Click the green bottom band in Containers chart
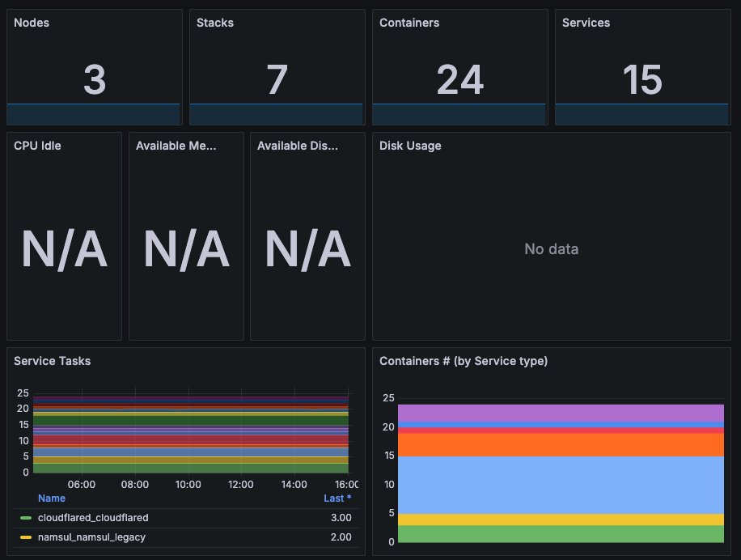 point(561,533)
